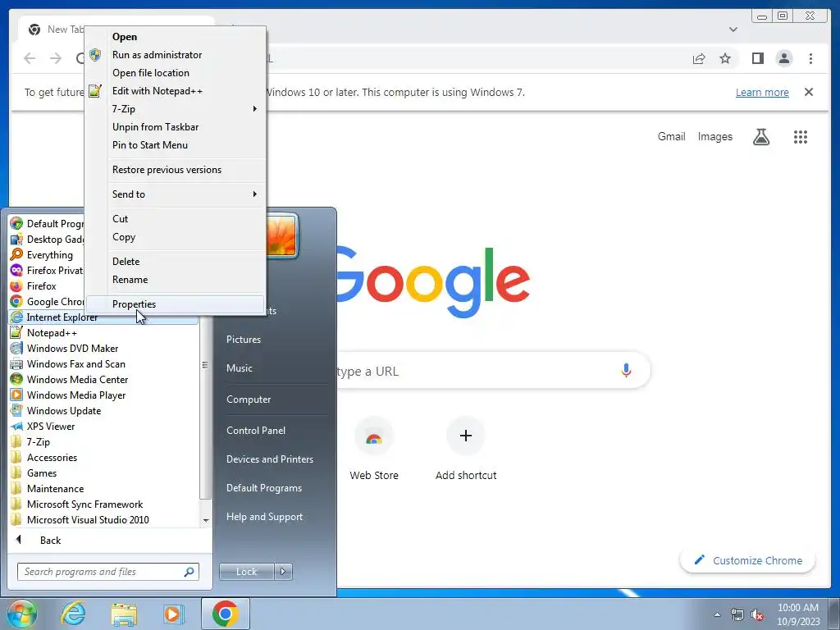Open Computer from Start menu
This screenshot has width=840, height=630.
point(249,399)
